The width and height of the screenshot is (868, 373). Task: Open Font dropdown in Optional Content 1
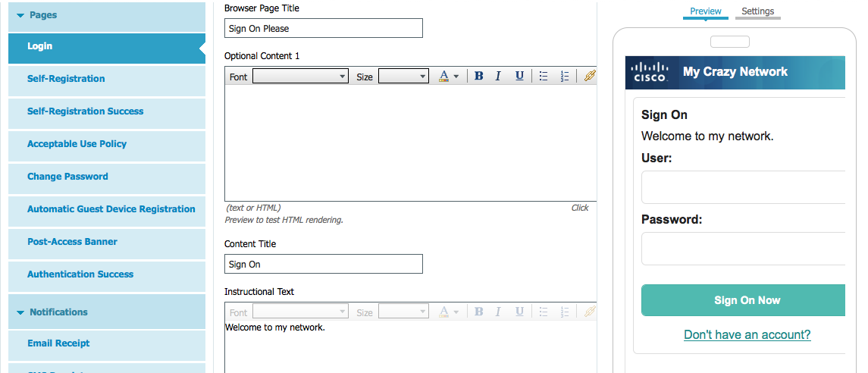pyautogui.click(x=300, y=76)
